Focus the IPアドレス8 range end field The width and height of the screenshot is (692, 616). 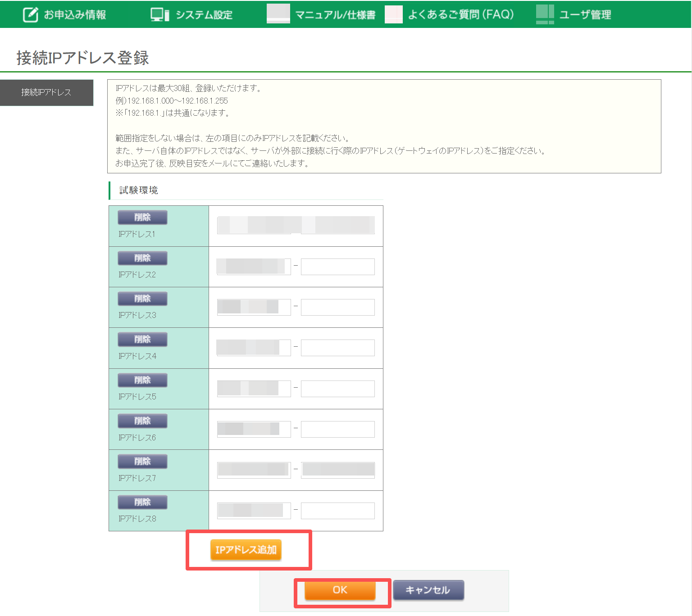[338, 511]
